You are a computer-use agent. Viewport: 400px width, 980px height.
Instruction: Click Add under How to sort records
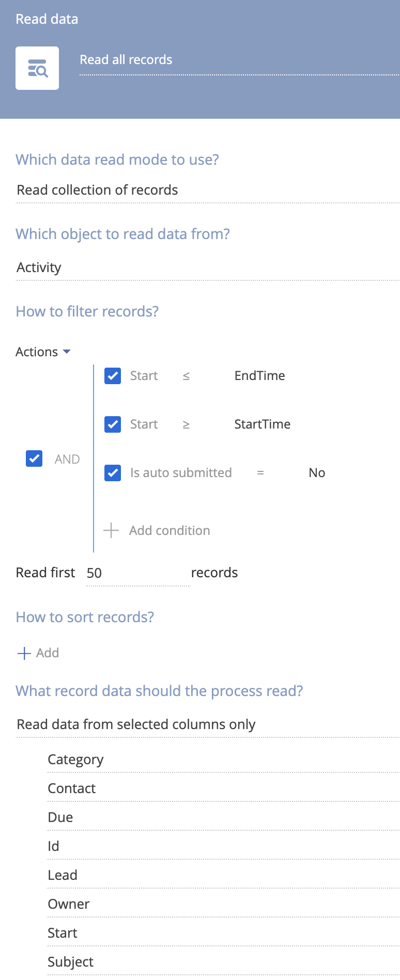pos(48,653)
